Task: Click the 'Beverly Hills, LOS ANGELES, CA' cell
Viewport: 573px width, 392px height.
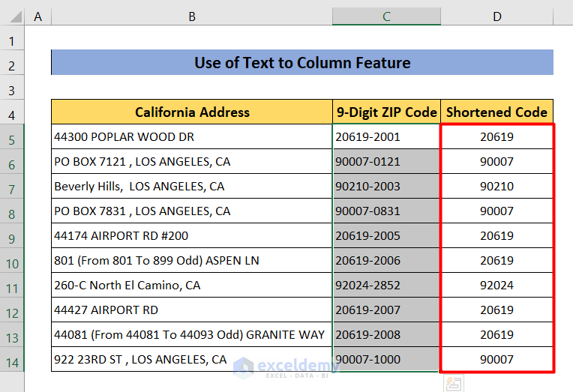Action: tap(192, 187)
